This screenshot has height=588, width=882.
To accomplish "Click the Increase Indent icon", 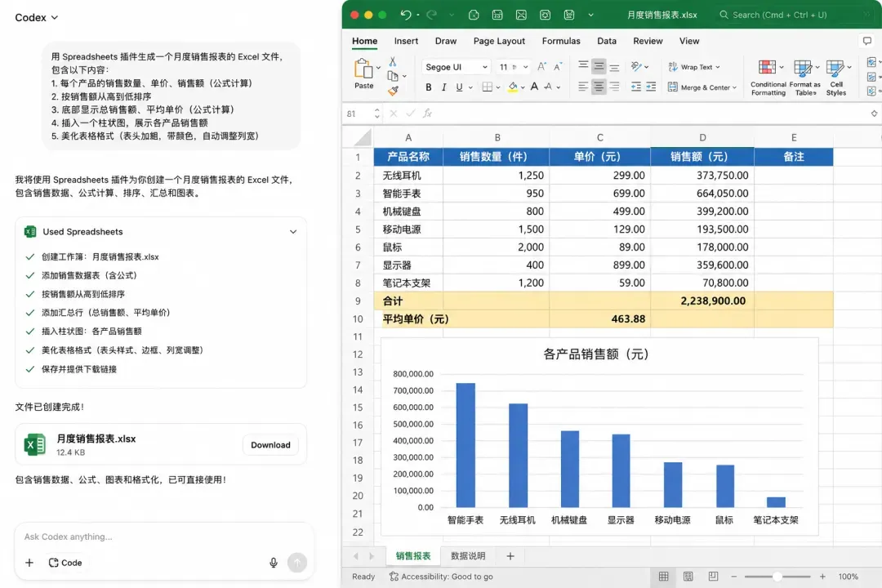I will click(x=651, y=87).
